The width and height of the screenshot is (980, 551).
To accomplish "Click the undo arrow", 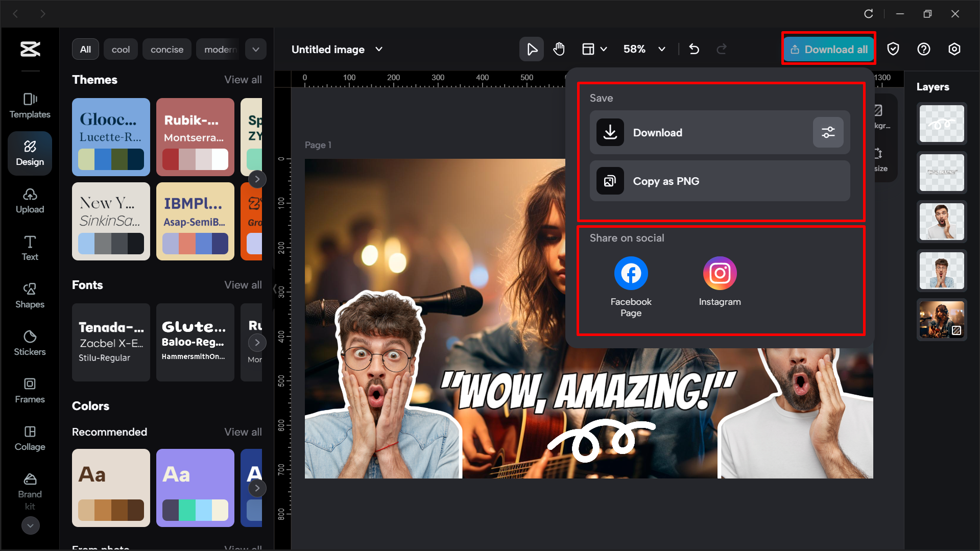I will pyautogui.click(x=694, y=49).
